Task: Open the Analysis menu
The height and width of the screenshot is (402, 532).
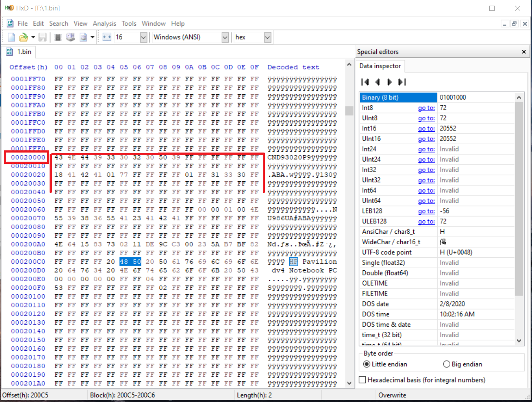Action: click(104, 23)
